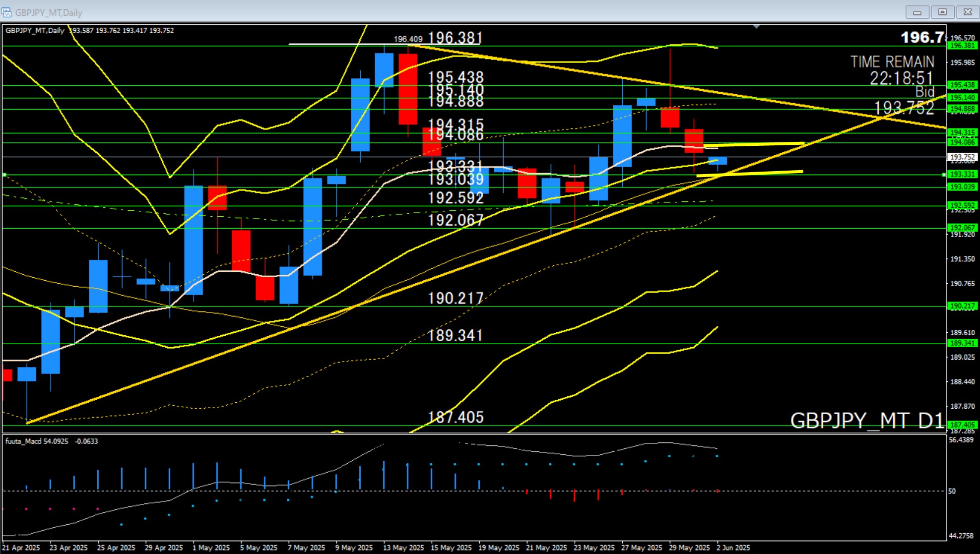Click green 194.315 tag on price axis
This screenshot has width=980, height=554.
[x=962, y=132]
